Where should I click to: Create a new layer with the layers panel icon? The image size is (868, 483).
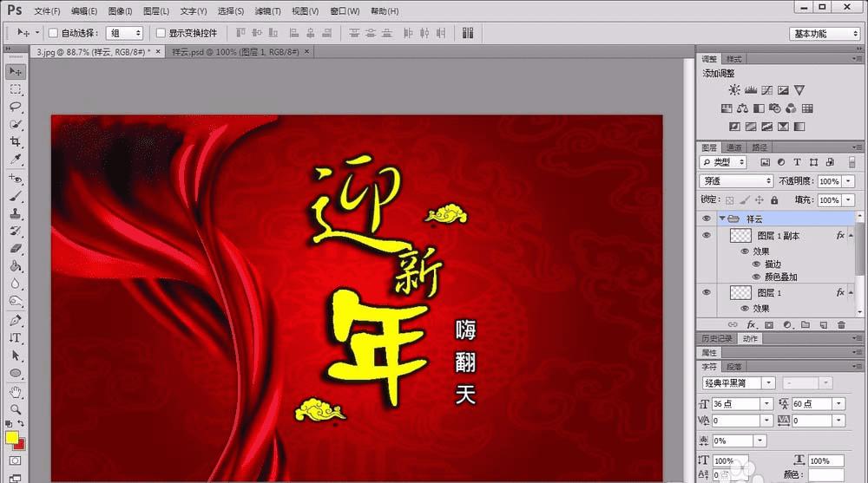[824, 325]
